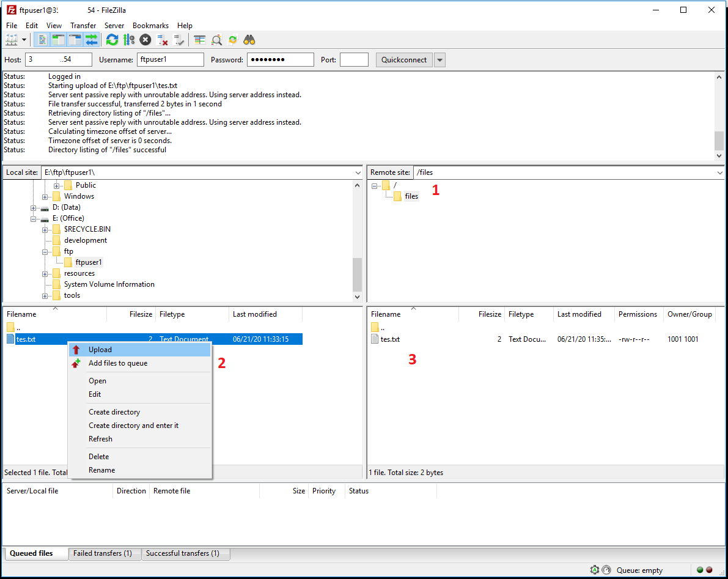The image size is (728, 579).
Task: Disconnect from the current server
Action: point(162,40)
